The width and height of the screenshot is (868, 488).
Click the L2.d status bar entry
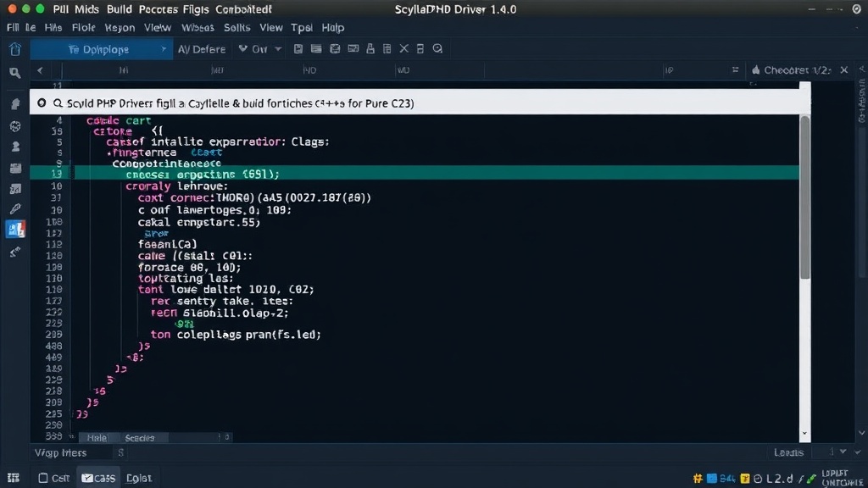tap(780, 479)
